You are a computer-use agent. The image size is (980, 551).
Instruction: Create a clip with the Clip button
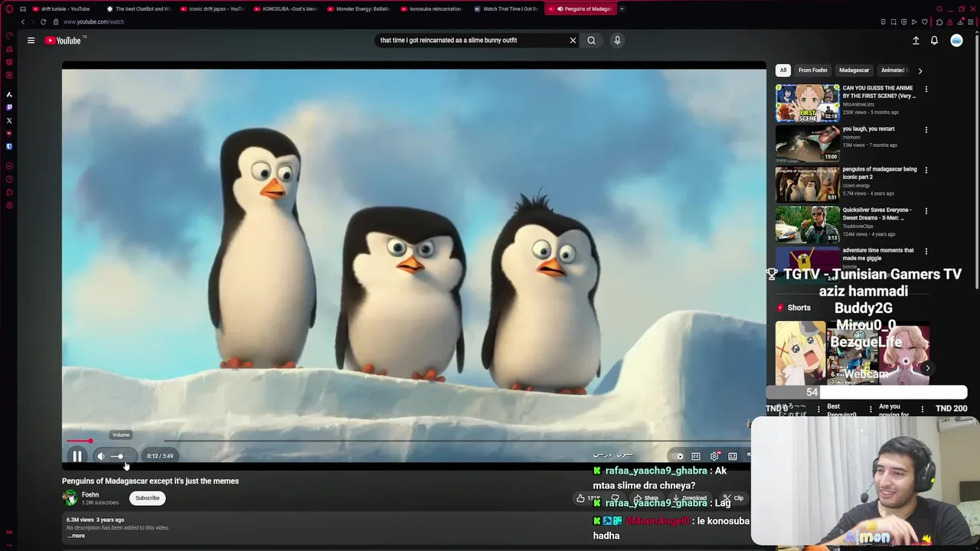(733, 498)
